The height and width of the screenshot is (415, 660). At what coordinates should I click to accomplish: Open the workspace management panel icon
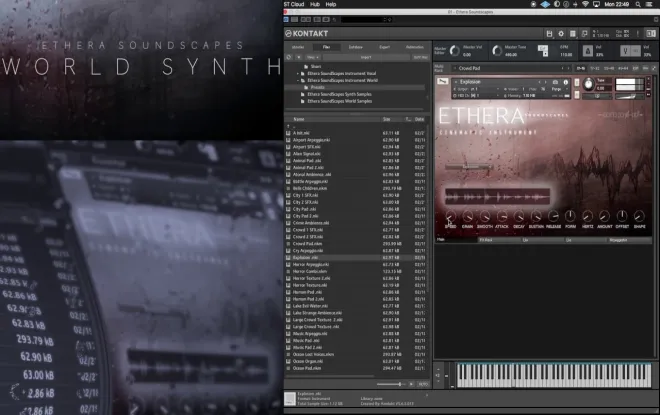572,34
